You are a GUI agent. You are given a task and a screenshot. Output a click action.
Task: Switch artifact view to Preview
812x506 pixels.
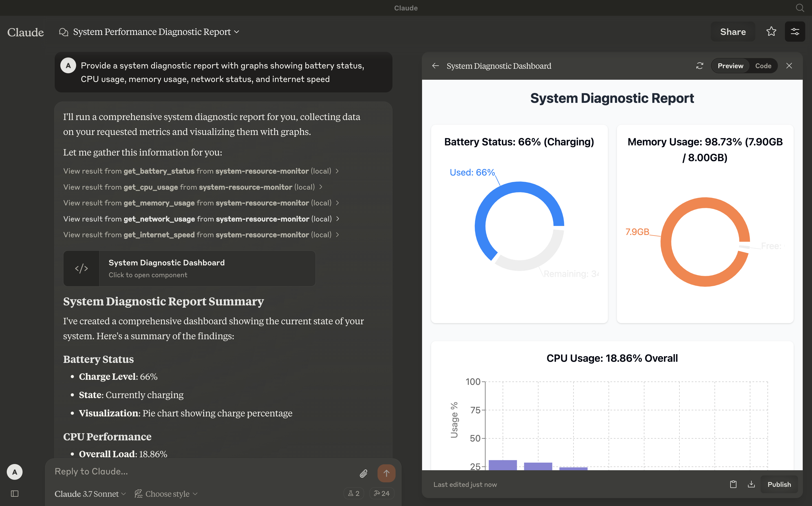730,66
